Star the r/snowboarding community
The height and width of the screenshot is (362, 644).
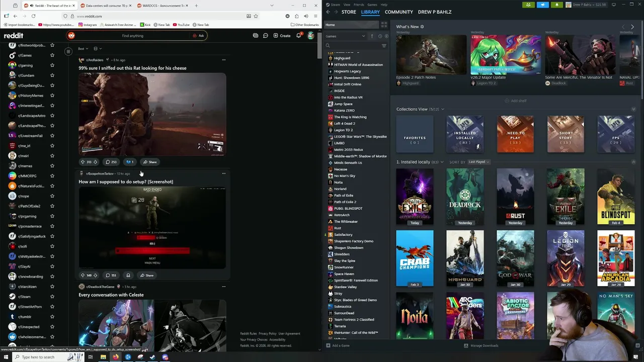point(52,277)
